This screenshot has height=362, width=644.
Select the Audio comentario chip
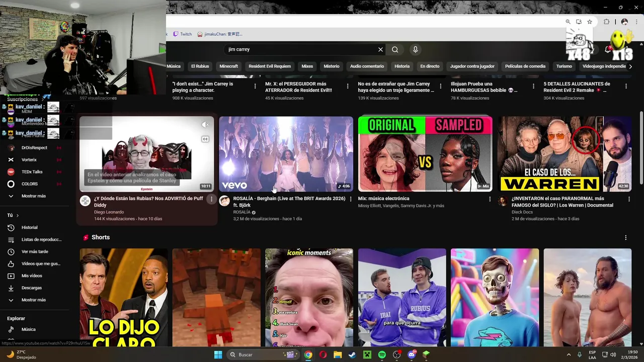[367, 66]
